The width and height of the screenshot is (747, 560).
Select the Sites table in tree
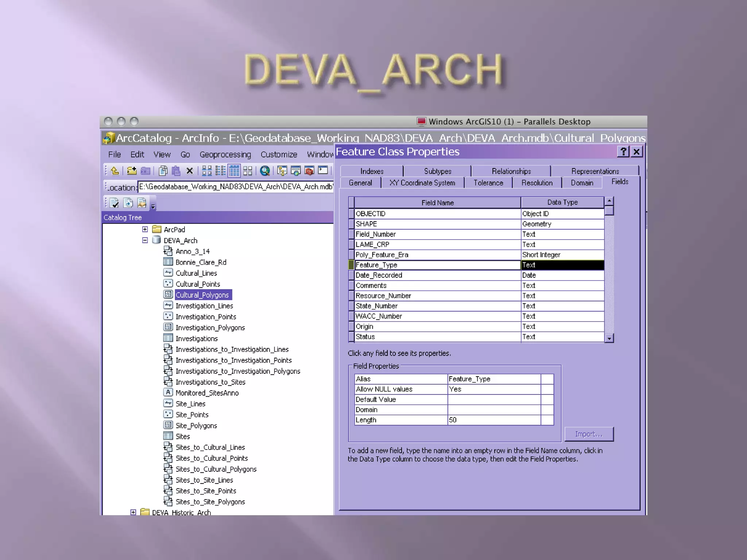point(182,436)
